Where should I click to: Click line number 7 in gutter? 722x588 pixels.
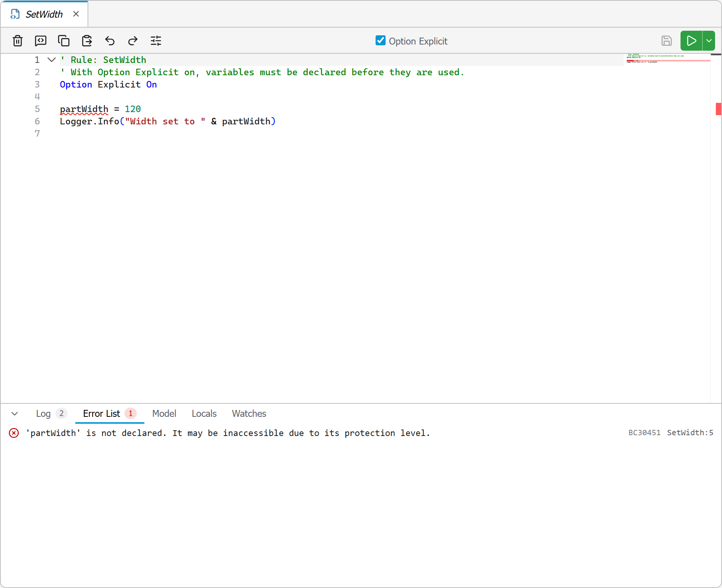(37, 134)
